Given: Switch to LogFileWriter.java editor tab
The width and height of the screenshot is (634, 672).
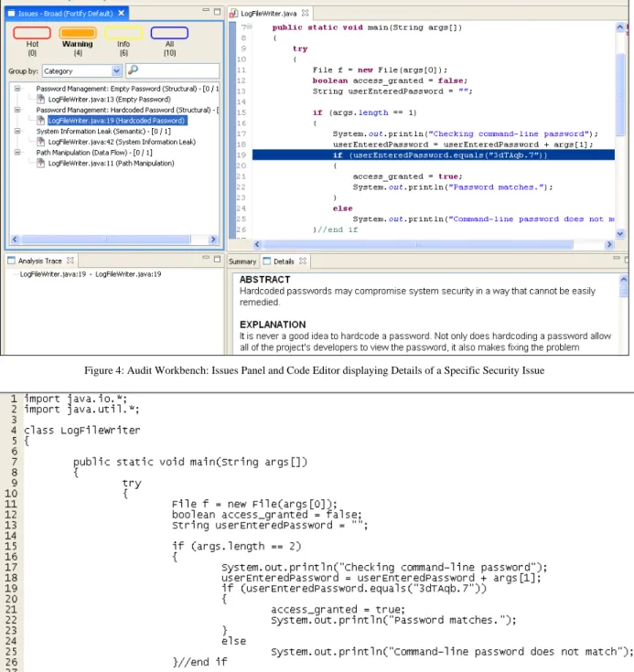Looking at the screenshot, I should click(x=269, y=14).
